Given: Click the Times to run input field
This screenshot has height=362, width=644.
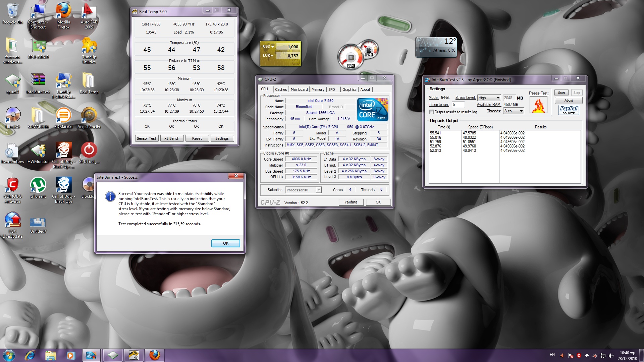Looking at the screenshot, I should point(458,105).
